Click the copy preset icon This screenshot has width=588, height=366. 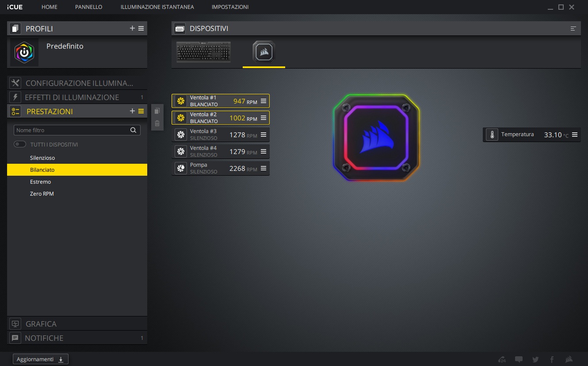(157, 111)
